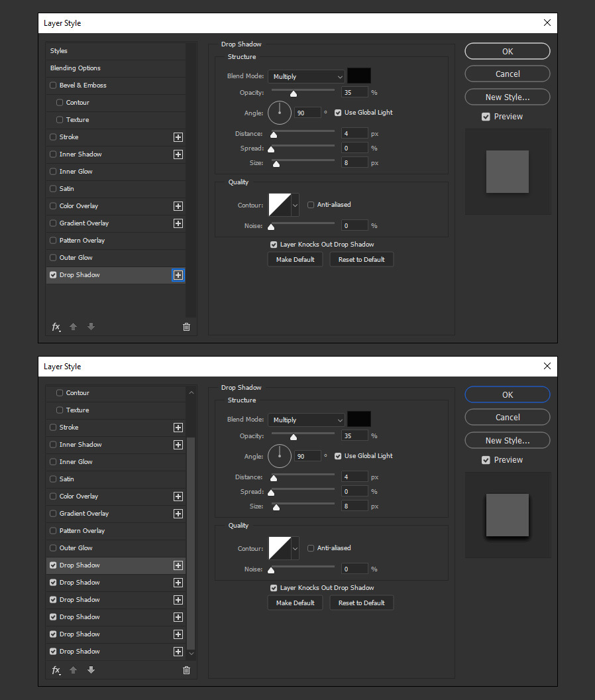595x700 pixels.
Task: Open the shadow color swatch in the upper dialog
Action: coord(359,76)
